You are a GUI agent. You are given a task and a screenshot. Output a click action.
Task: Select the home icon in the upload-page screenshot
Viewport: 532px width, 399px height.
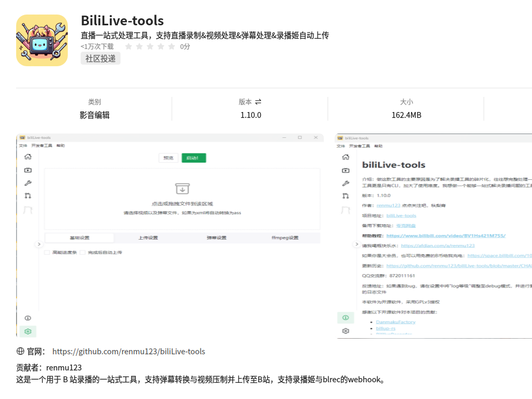click(28, 157)
